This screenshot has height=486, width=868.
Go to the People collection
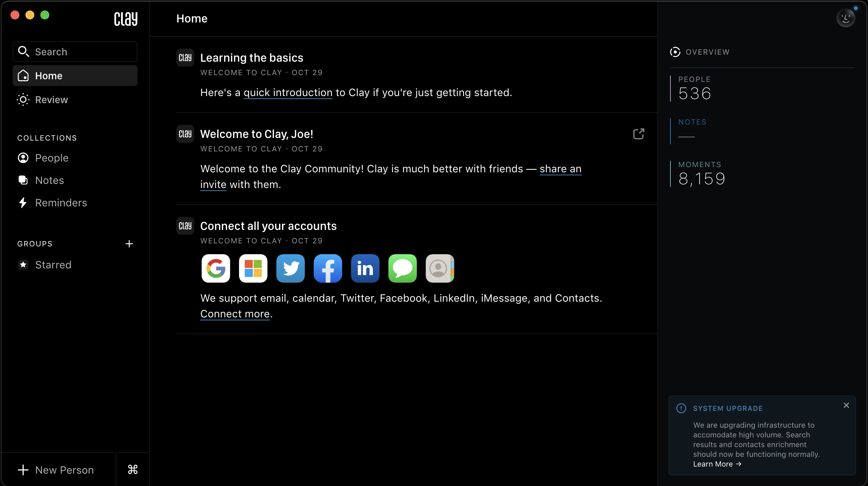coord(52,158)
